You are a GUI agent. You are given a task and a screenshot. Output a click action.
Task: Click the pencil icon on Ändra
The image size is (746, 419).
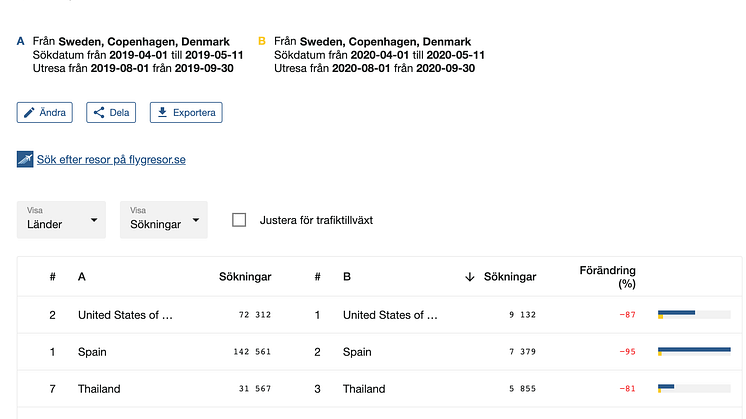[29, 113]
